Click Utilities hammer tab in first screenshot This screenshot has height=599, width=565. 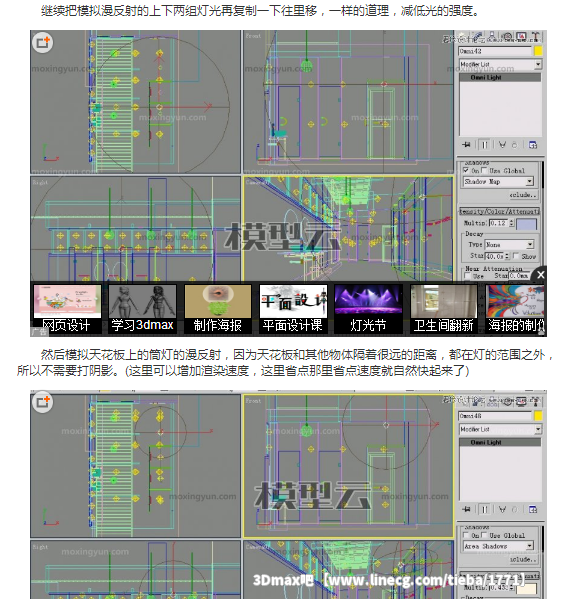(535, 37)
